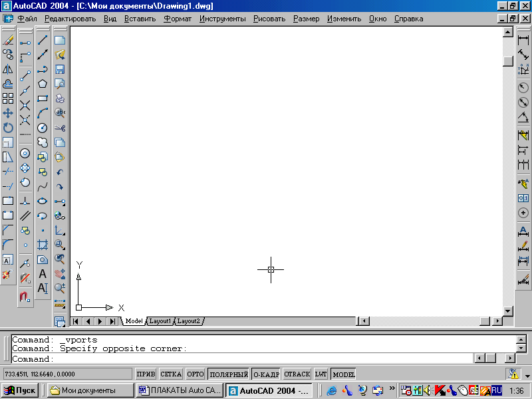
Task: Select the Ellipse draw tool
Action: pos(43,201)
